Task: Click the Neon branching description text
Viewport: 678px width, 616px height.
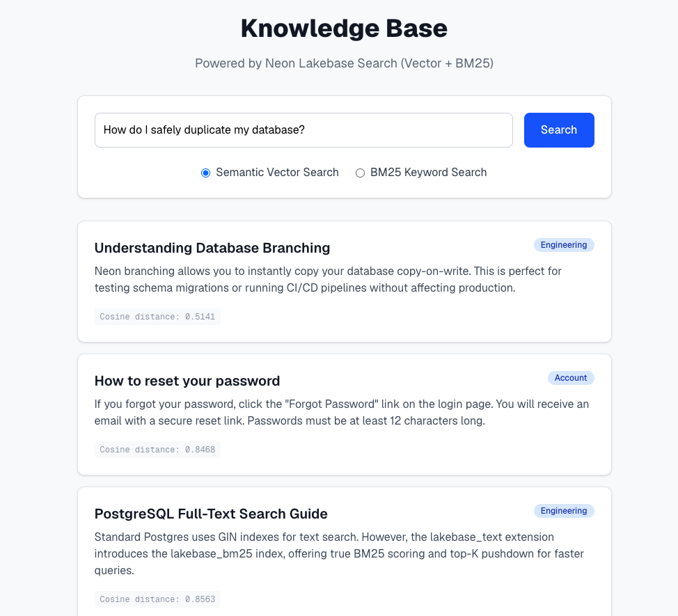Action: [x=328, y=279]
